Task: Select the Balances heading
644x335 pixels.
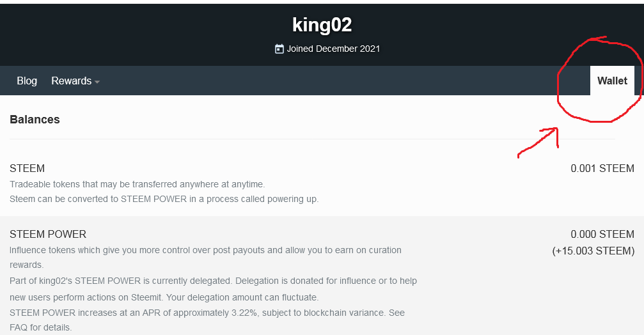Action: pos(35,120)
